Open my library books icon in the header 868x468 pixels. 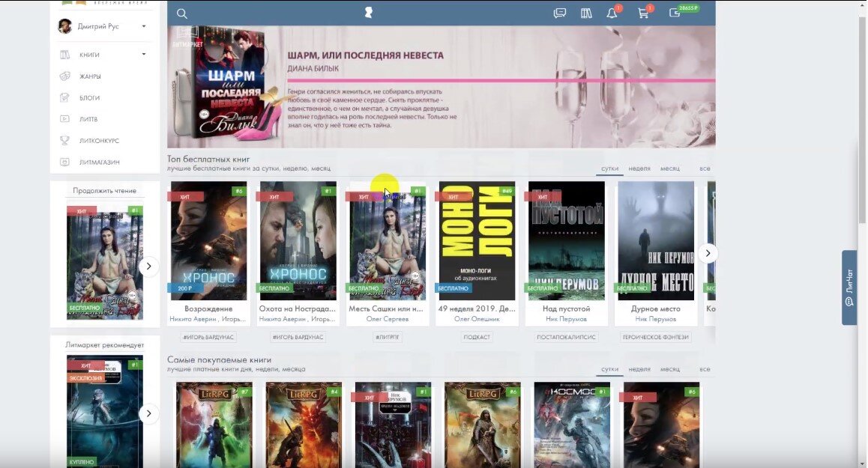(x=586, y=13)
